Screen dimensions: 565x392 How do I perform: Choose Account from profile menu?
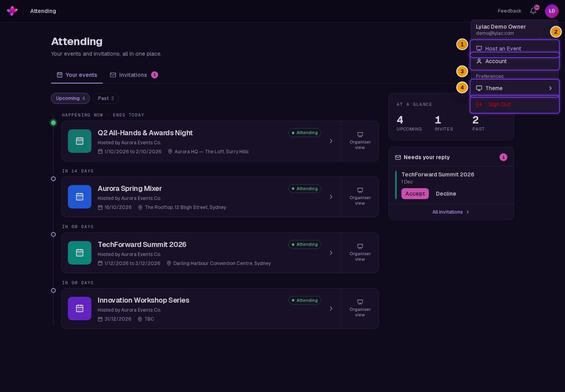(x=515, y=61)
